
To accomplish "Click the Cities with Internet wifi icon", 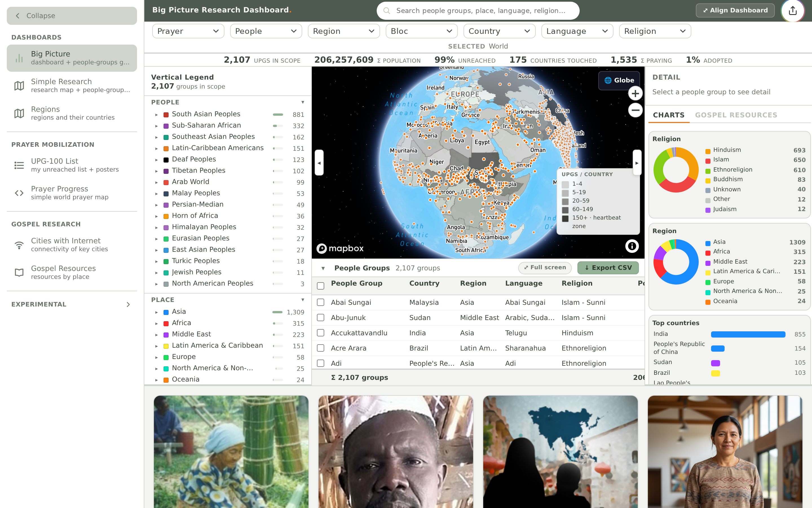I will [x=19, y=245].
